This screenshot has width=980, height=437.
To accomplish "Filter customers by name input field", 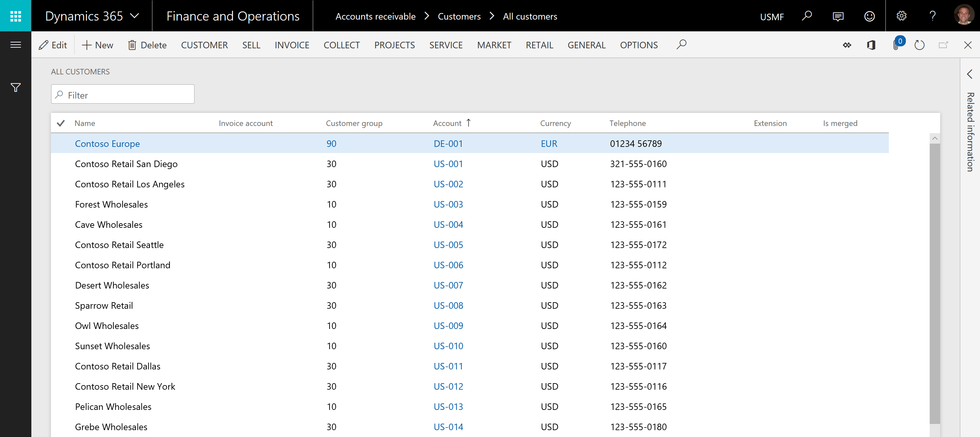I will tap(122, 94).
